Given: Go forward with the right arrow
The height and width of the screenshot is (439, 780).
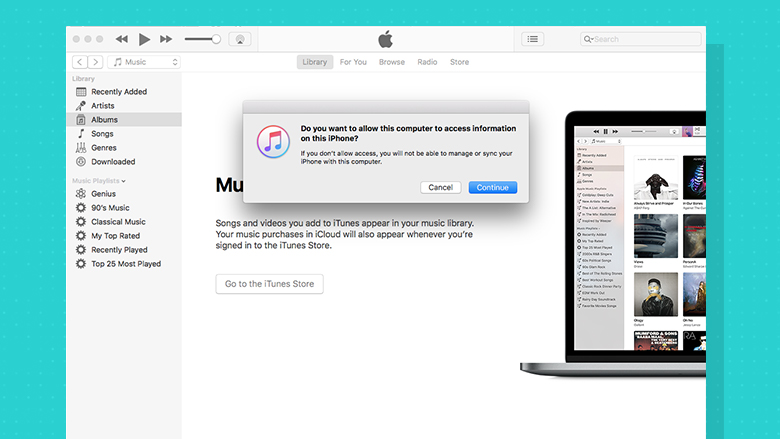Looking at the screenshot, I should pyautogui.click(x=96, y=62).
